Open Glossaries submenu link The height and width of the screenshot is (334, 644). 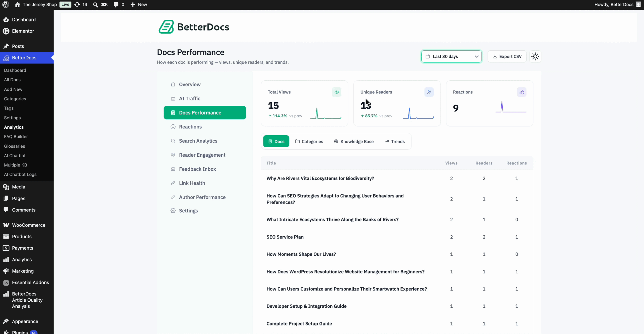15,146
